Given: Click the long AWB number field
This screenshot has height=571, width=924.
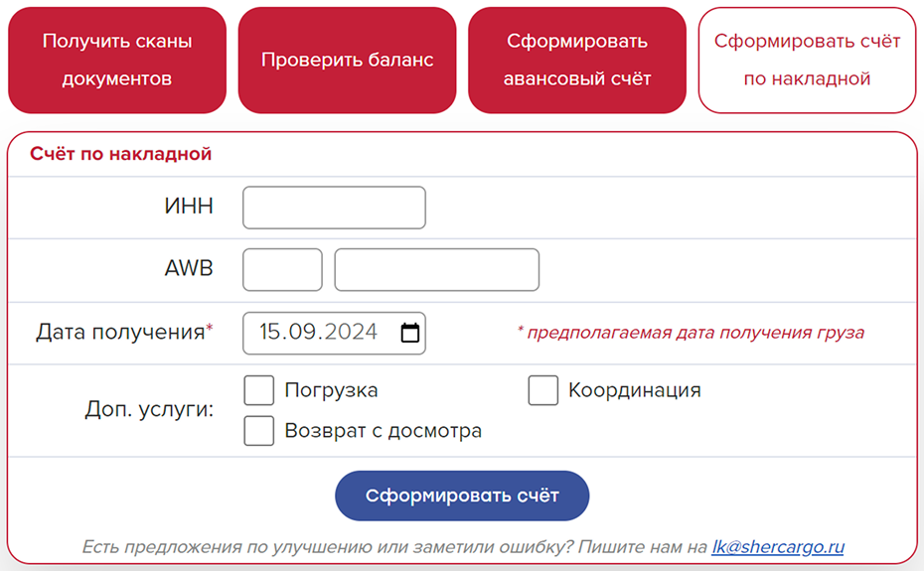Looking at the screenshot, I should coord(436,269).
